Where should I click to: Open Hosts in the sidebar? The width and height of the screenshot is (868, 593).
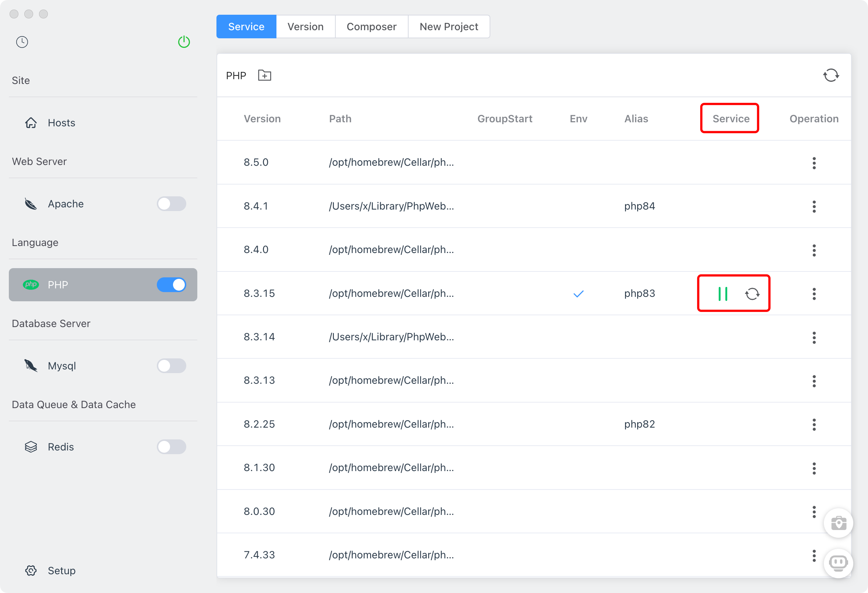click(x=61, y=123)
